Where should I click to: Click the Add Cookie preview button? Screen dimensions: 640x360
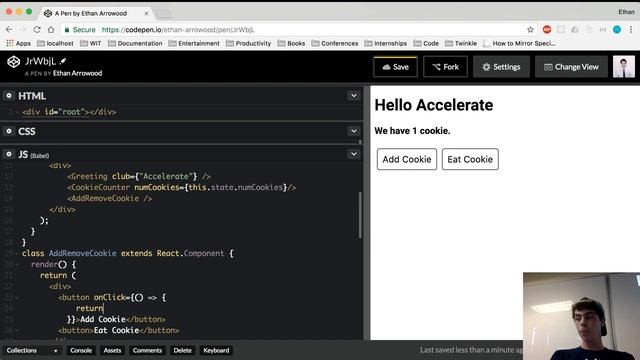(407, 159)
